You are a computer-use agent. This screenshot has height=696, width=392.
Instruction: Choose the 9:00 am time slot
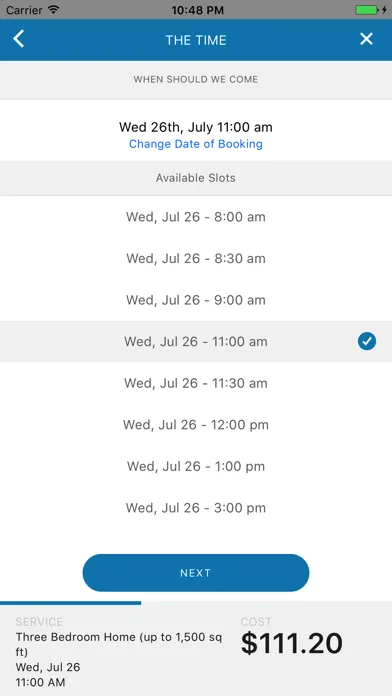click(196, 300)
